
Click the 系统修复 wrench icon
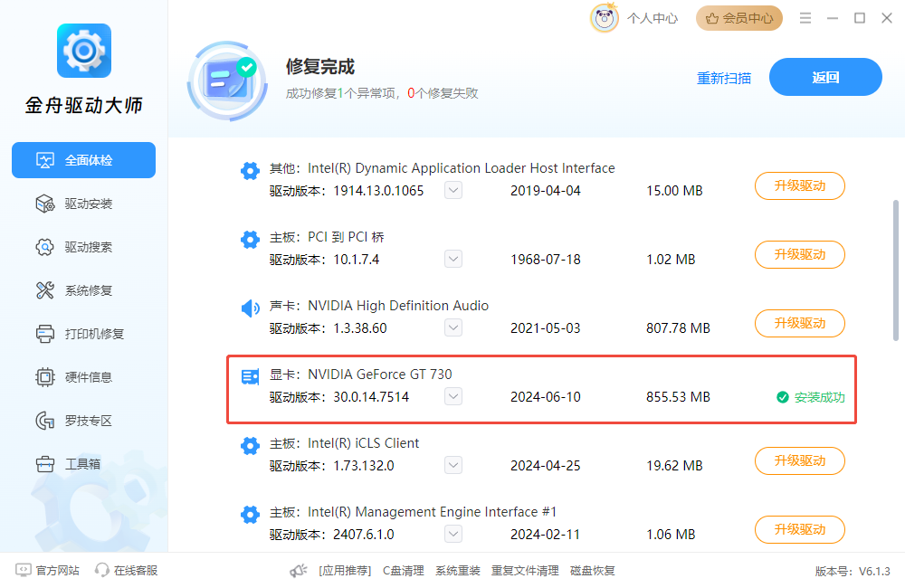(45, 290)
